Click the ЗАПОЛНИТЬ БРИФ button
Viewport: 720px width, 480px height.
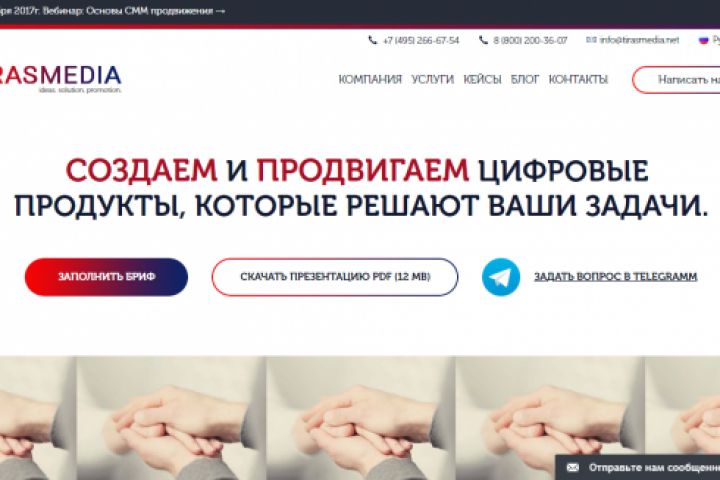(107, 277)
